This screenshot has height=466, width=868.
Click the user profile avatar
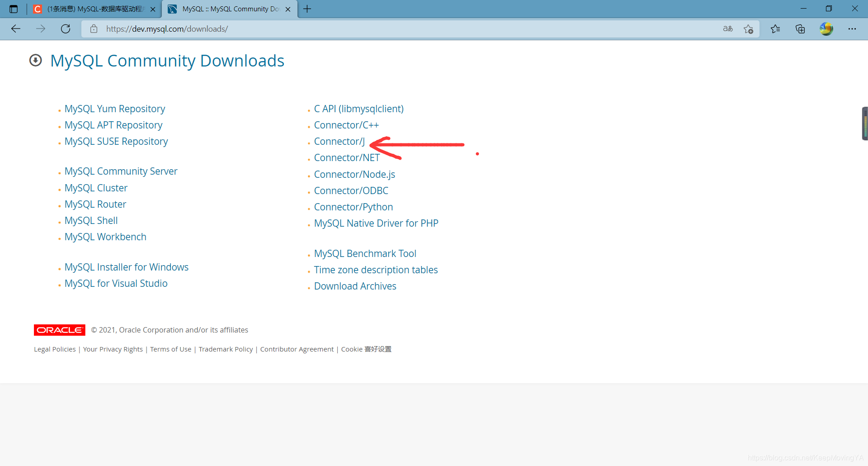pyautogui.click(x=826, y=29)
